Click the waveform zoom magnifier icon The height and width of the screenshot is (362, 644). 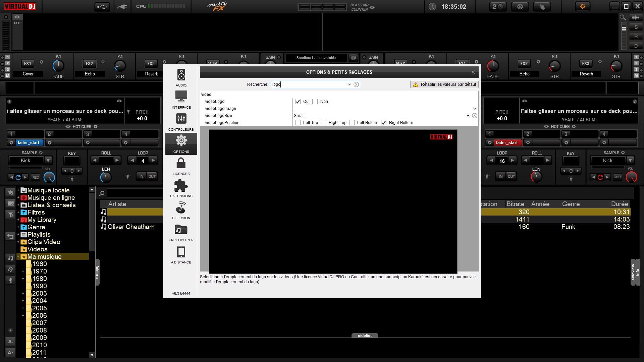(623, 17)
